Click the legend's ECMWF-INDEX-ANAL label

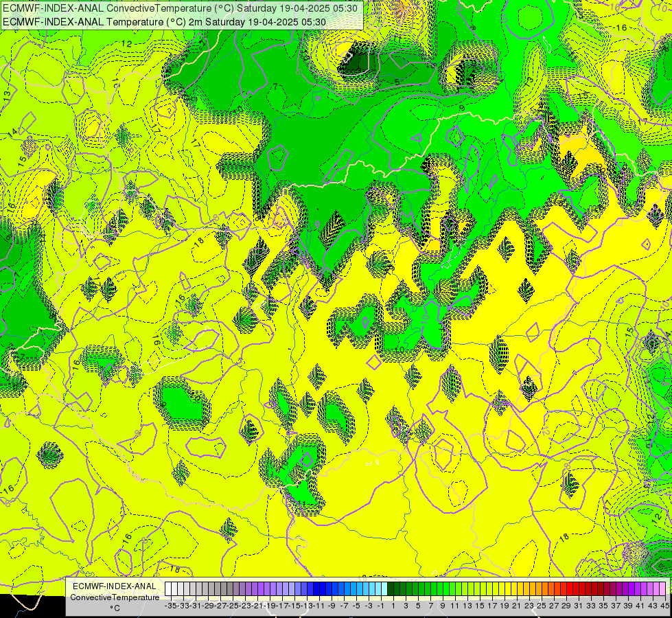(x=115, y=586)
